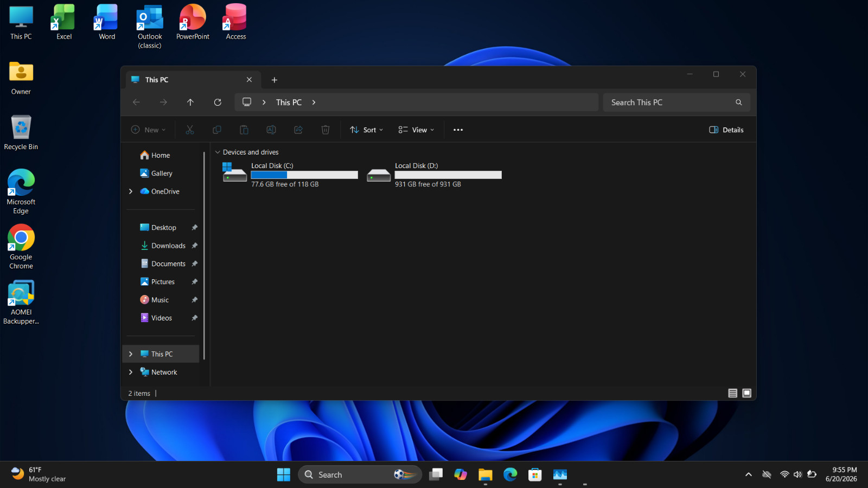The width and height of the screenshot is (868, 488).
Task: Click the Refresh icon in navigation bar
Action: [x=218, y=102]
